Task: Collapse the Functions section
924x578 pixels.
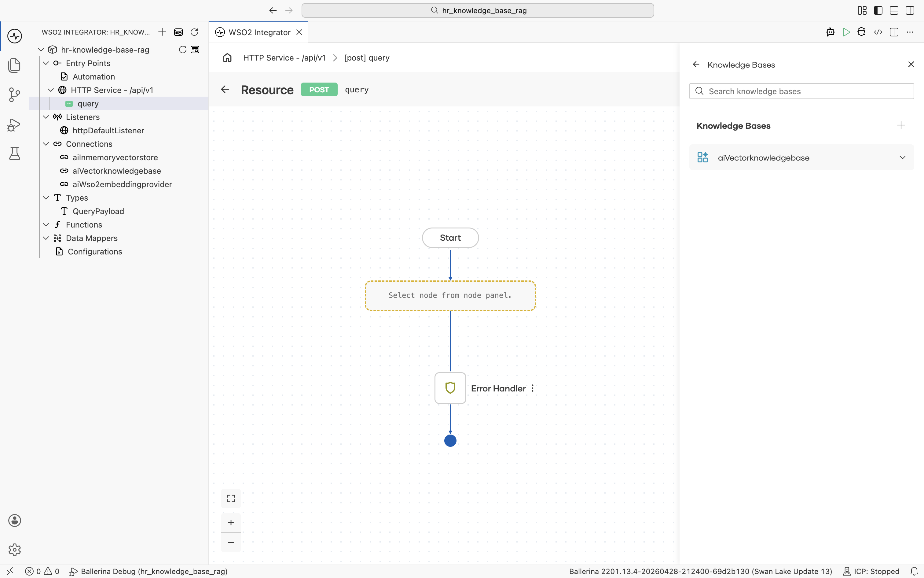Action: tap(46, 225)
